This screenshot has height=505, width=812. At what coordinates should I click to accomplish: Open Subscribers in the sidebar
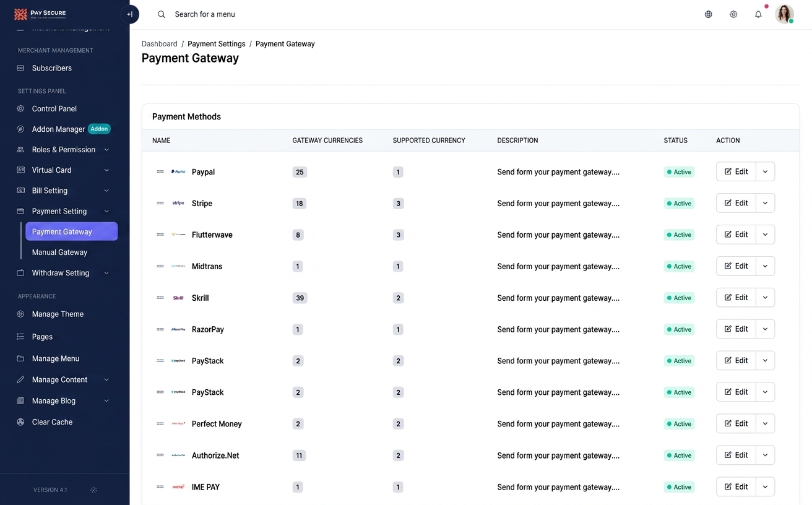pyautogui.click(x=52, y=68)
